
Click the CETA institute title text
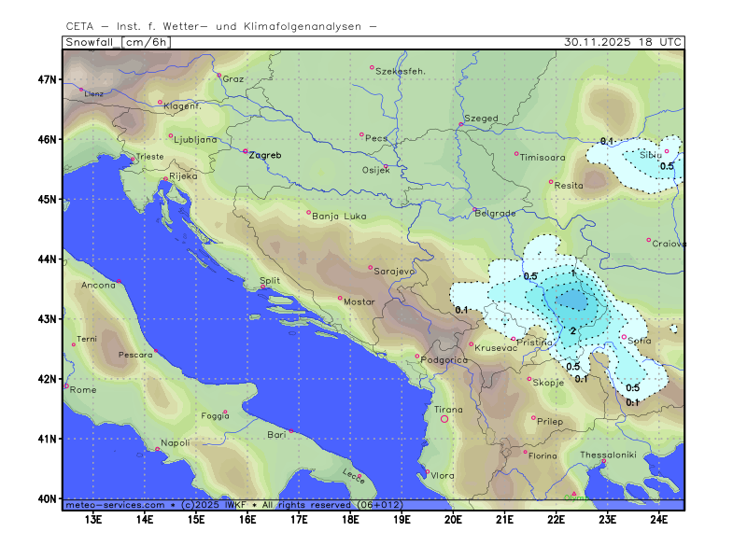221,26
